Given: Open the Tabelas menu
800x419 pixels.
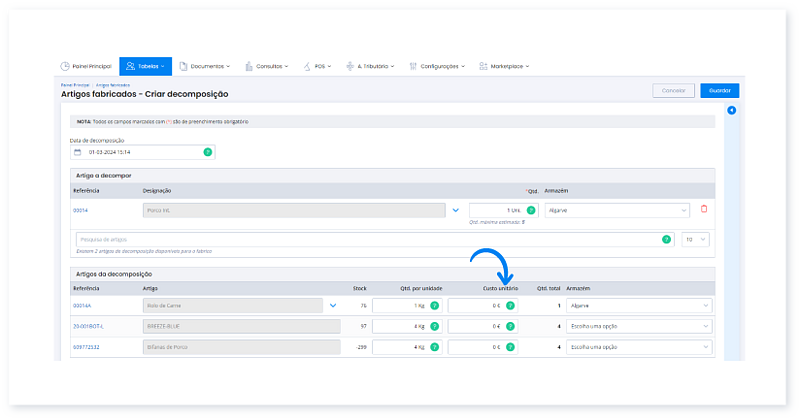Looking at the screenshot, I should coord(145,66).
